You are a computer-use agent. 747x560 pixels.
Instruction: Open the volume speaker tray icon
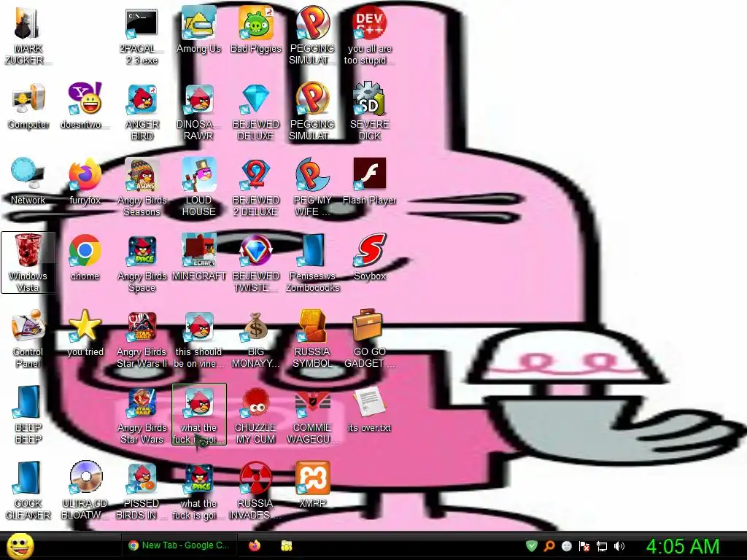(619, 546)
